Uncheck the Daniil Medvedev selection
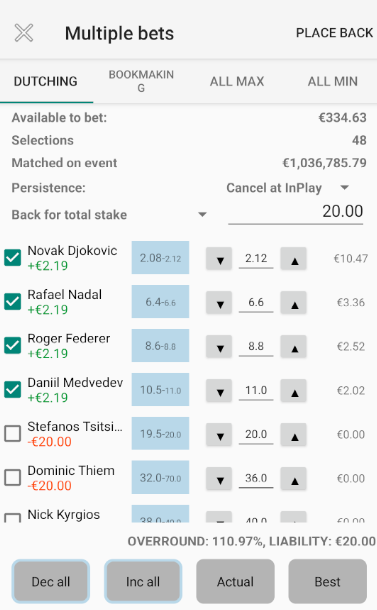This screenshot has height=610, width=377. pyautogui.click(x=12, y=389)
